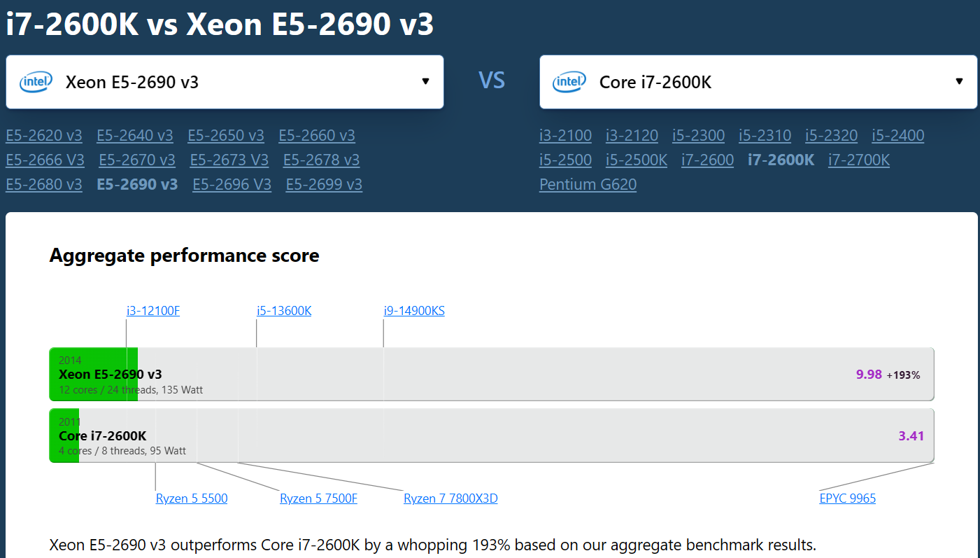Viewport: 980px width, 558px height.
Task: Choose E5-2666 V3 from the list
Action: click(x=45, y=160)
